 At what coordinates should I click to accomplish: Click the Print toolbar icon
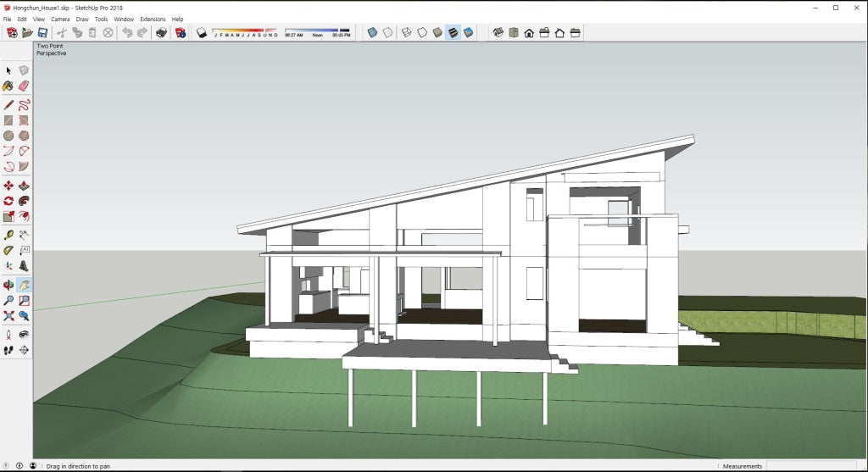pos(161,33)
